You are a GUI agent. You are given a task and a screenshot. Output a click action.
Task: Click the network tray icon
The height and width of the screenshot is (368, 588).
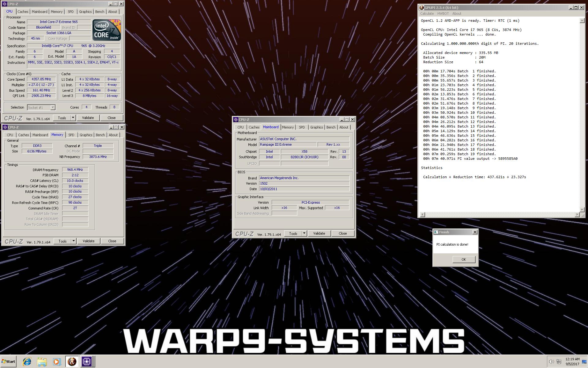[x=559, y=362]
